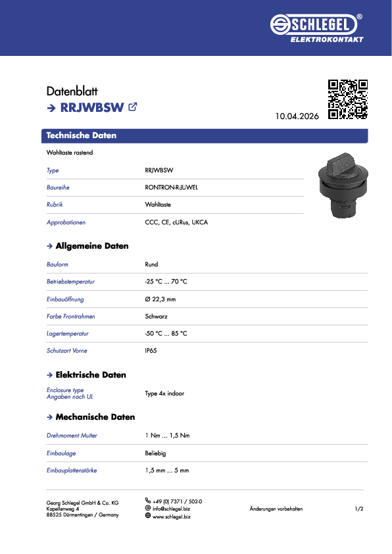392x554 pixels.
Task: Click the Technische Daten header bar
Action: (x=205, y=136)
